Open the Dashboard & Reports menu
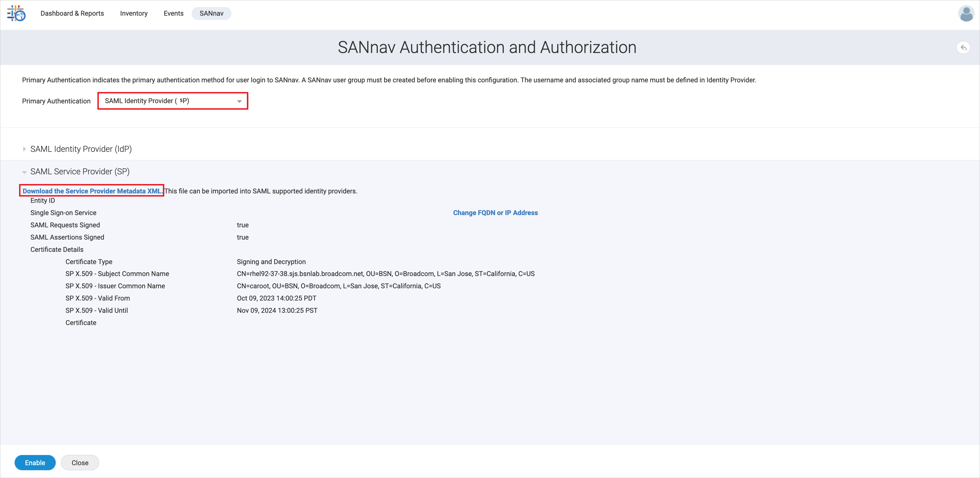Image resolution: width=980 pixels, height=478 pixels. coord(72,13)
